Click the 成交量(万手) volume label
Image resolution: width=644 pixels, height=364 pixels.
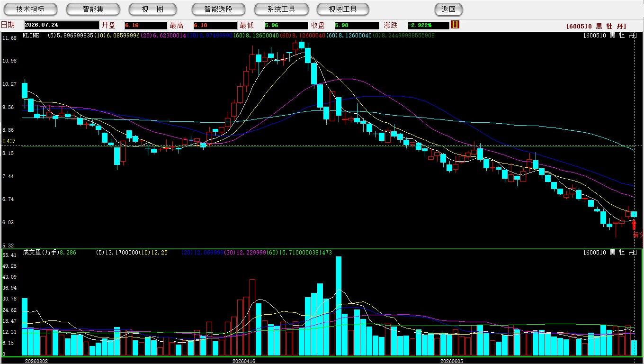pos(41,253)
